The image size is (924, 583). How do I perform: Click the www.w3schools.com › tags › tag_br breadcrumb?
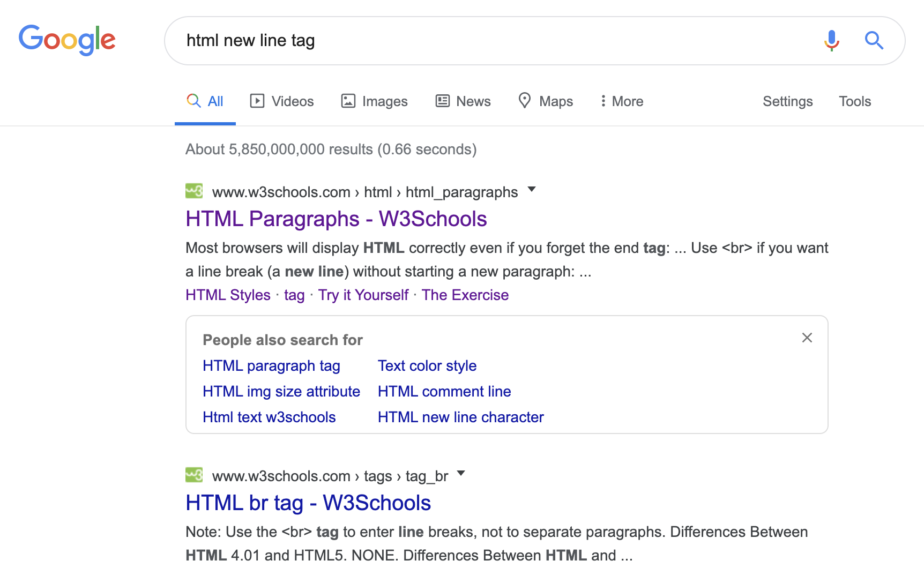pyautogui.click(x=330, y=476)
